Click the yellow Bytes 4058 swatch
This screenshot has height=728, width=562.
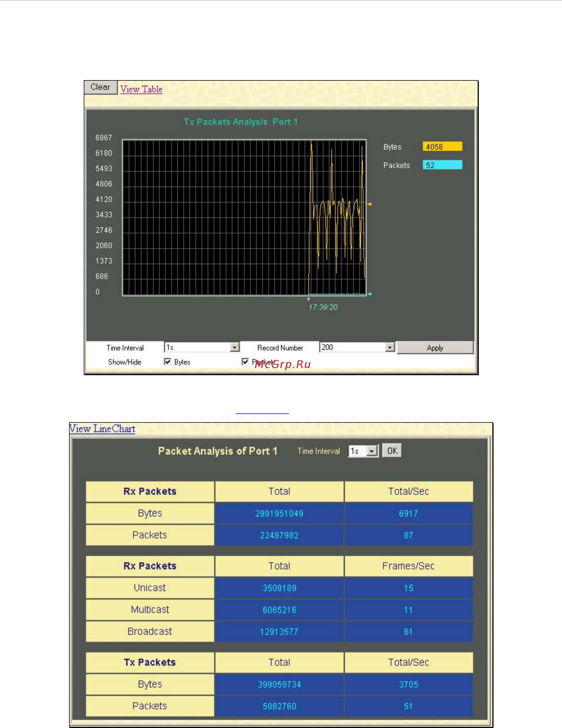pyautogui.click(x=442, y=147)
